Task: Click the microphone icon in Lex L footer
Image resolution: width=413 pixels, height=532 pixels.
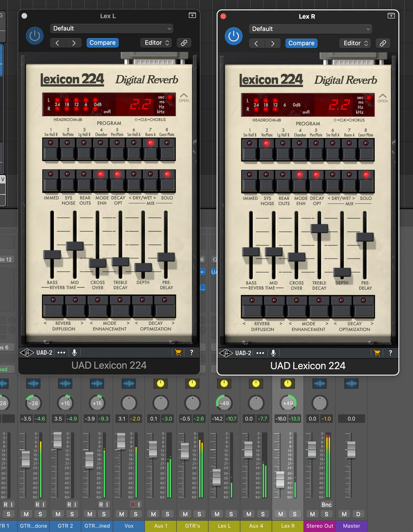Action: [74, 352]
